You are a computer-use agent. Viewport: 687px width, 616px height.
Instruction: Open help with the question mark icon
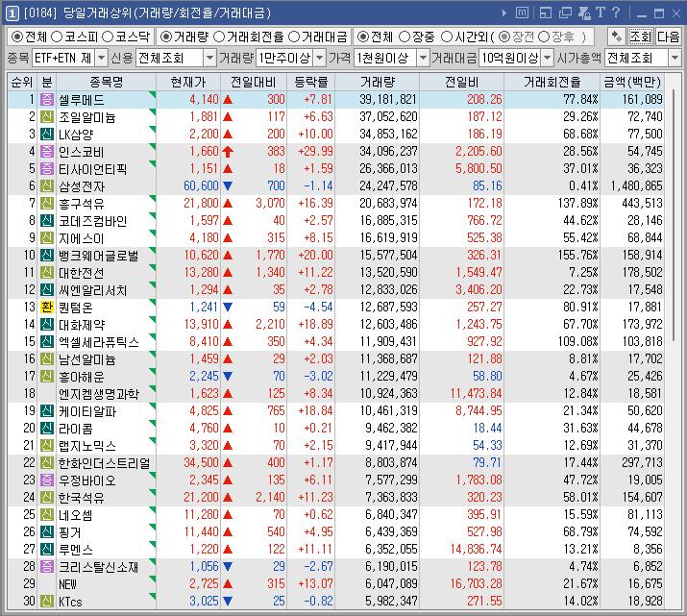coord(616,12)
